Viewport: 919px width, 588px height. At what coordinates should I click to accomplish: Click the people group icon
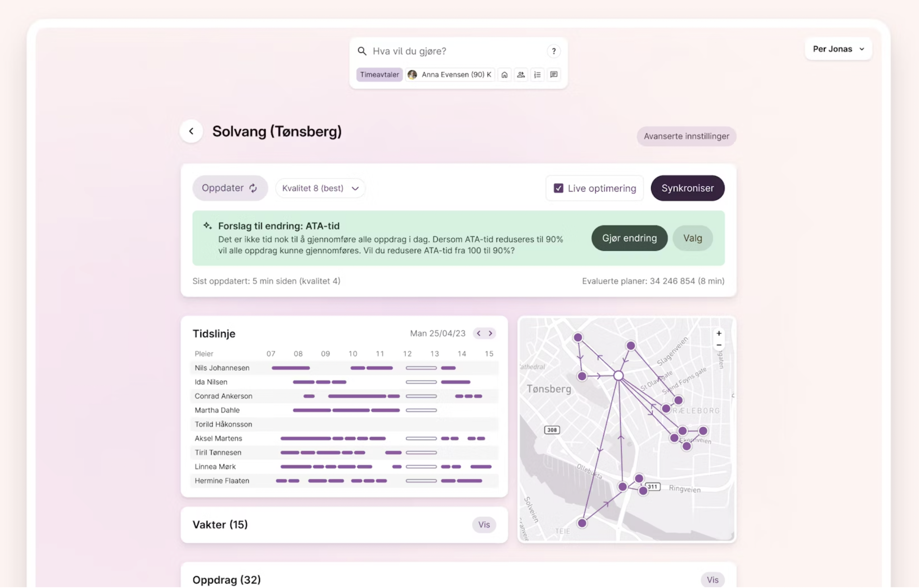[521, 75]
